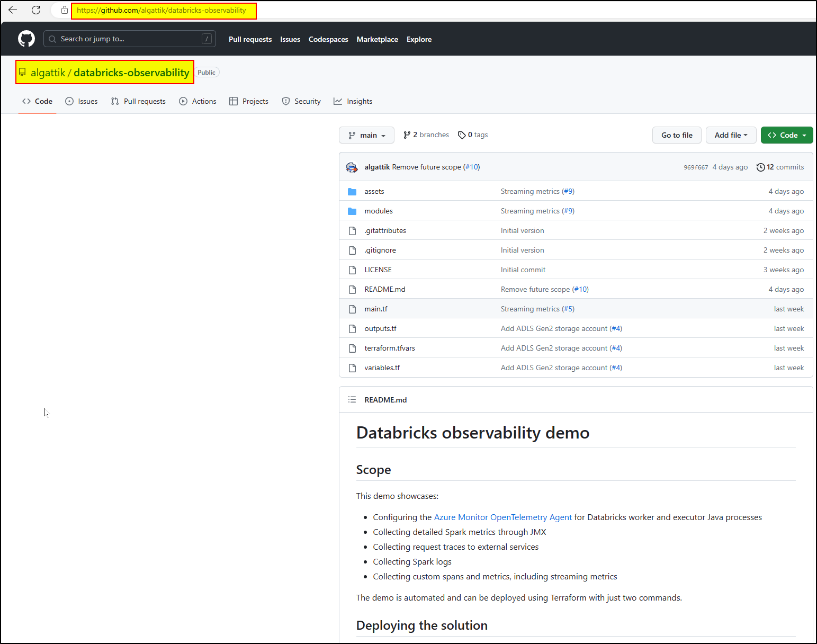Open commit history with 12 commits
Screen dimensions: 817x644
[780, 167]
